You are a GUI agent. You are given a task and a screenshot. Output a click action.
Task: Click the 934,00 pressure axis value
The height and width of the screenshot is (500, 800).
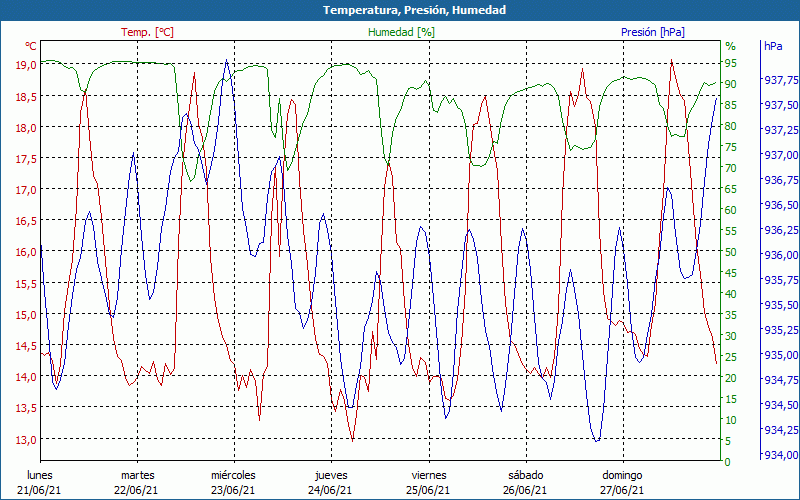[781, 455]
